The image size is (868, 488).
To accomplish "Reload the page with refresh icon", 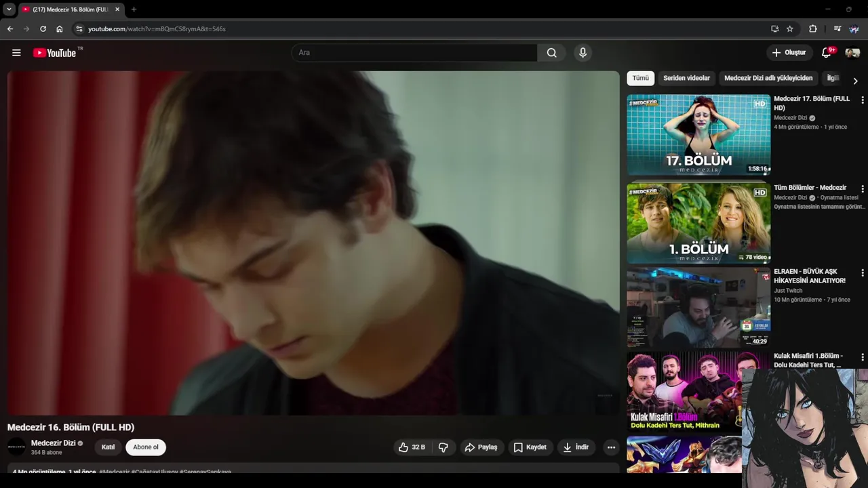I will click(x=43, y=29).
